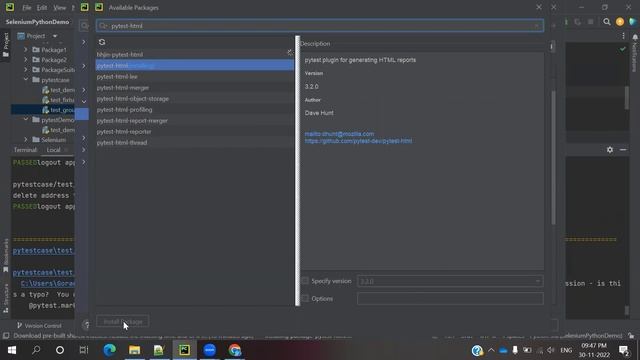
Task: Open the Project tool window side tab
Action: pos(6,45)
